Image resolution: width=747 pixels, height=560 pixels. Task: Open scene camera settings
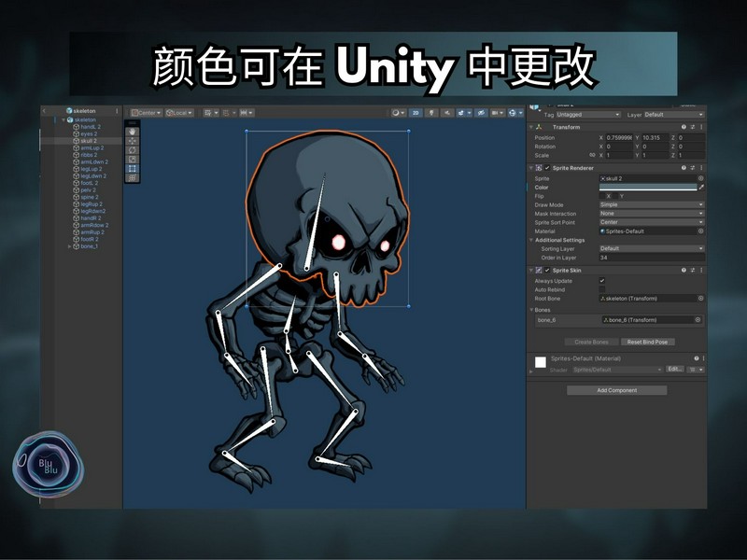pos(498,113)
